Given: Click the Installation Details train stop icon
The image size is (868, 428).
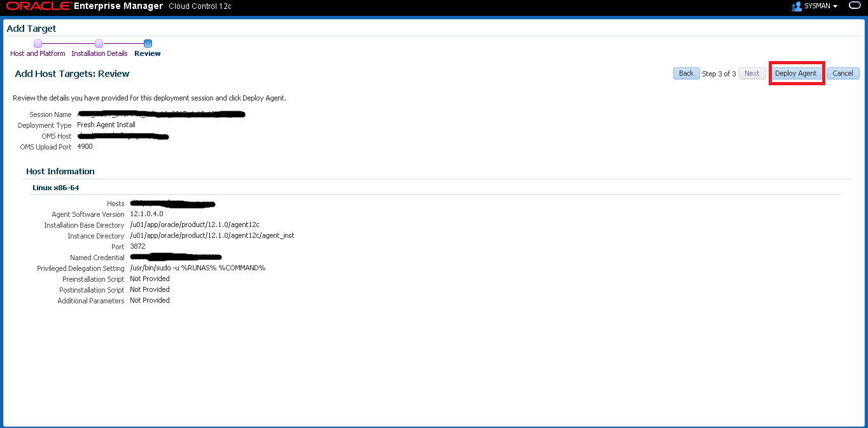Looking at the screenshot, I should point(99,43).
